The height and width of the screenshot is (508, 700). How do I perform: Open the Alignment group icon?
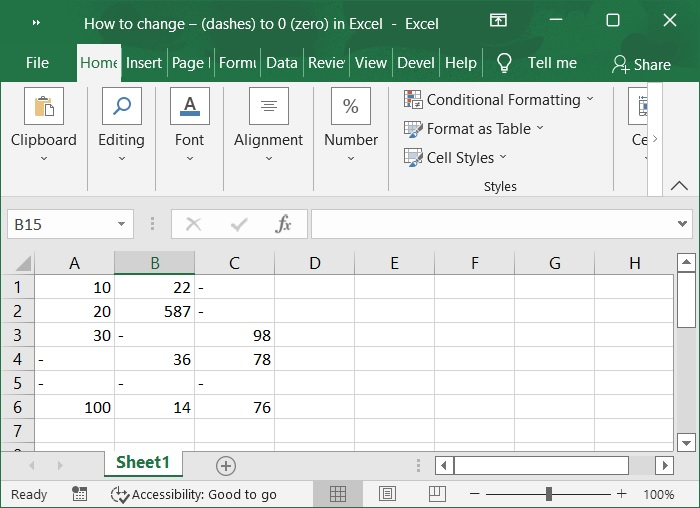tap(268, 107)
